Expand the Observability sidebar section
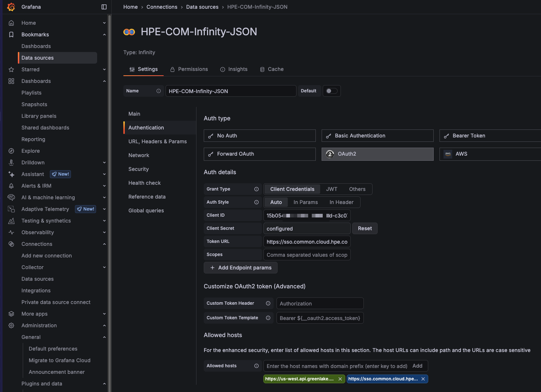Viewport: 541px width, 392px height. 104,232
